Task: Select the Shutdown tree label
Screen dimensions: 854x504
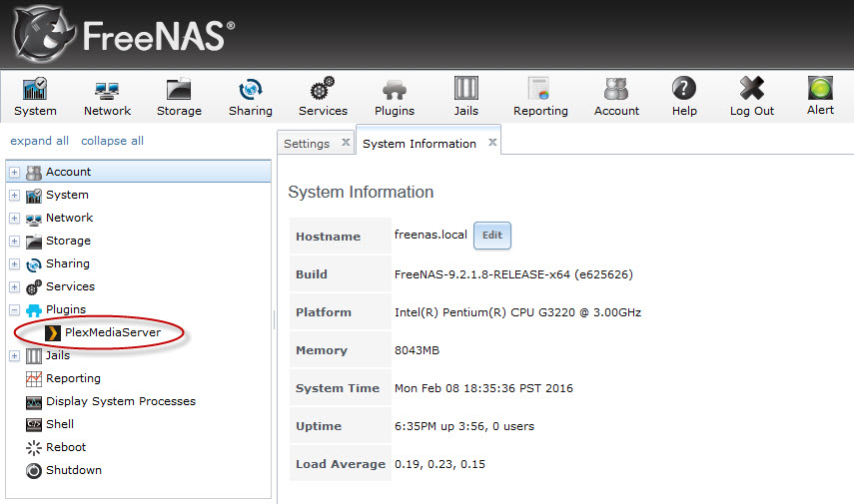Action: click(74, 470)
